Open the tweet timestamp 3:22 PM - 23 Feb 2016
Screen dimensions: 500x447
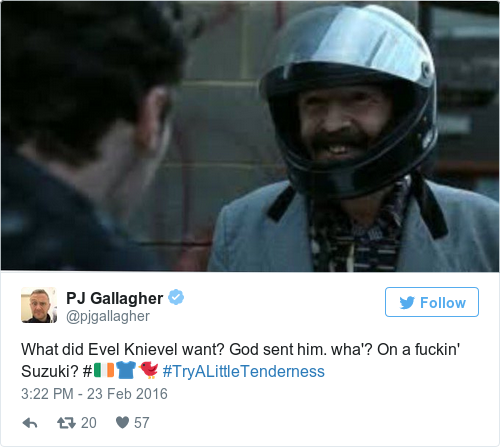point(94,394)
